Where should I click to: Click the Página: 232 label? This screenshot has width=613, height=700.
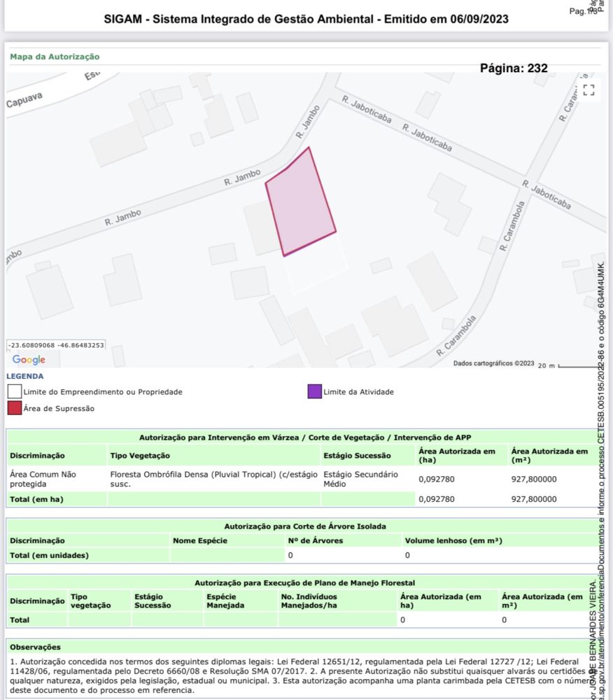coord(514,69)
